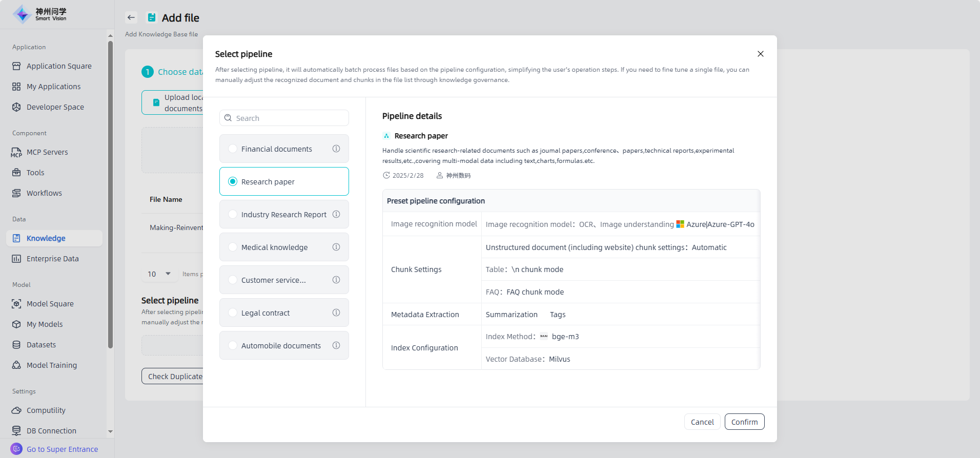Click the Smart Vision logo
This screenshot has width=980, height=458.
pyautogui.click(x=40, y=14)
